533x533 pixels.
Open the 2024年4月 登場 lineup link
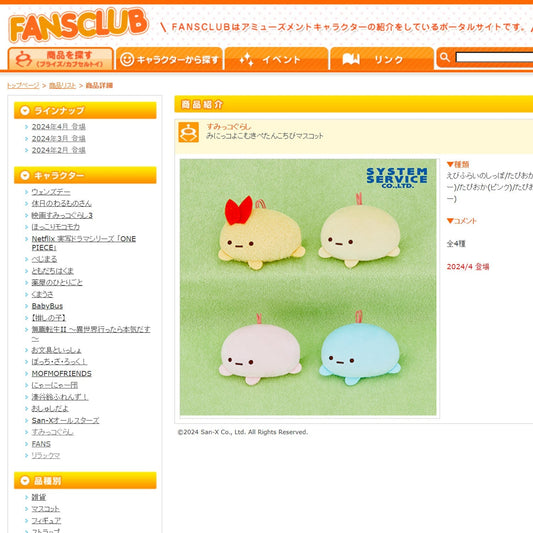tap(58, 127)
